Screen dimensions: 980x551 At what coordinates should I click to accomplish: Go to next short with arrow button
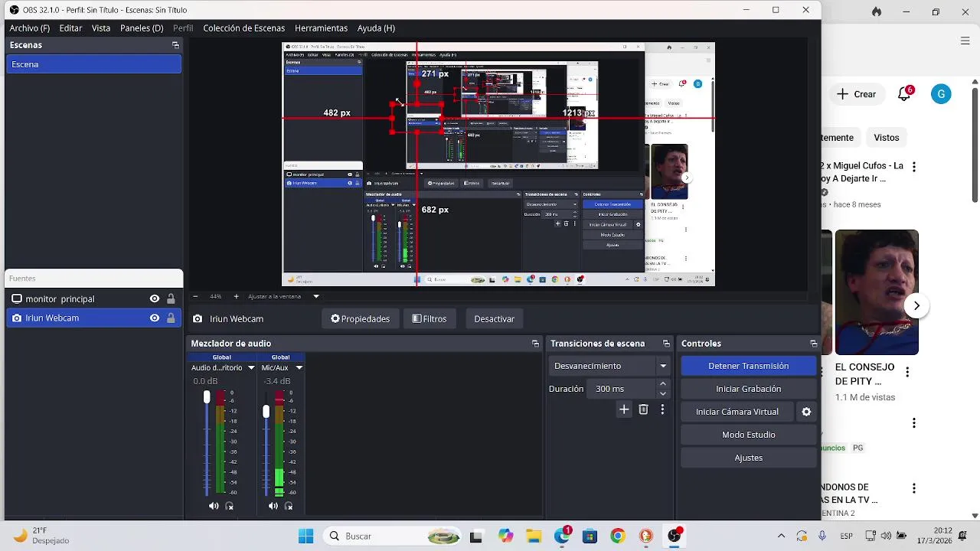916,305
